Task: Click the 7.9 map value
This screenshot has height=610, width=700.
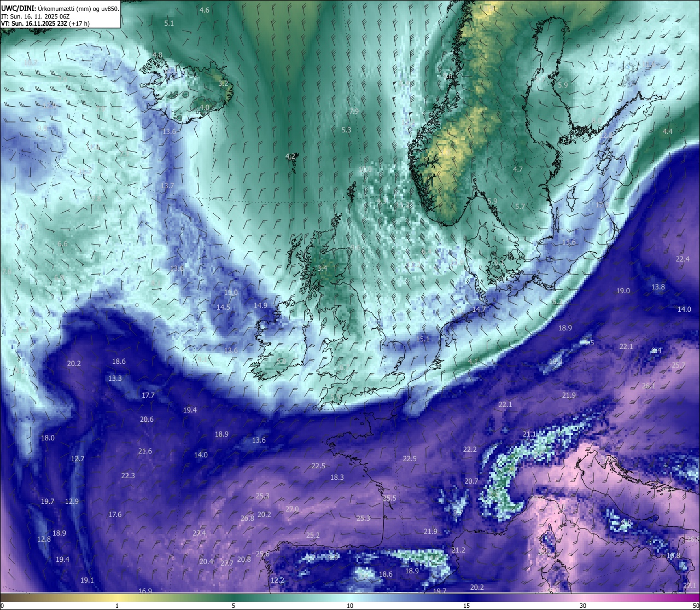Action: point(354,111)
